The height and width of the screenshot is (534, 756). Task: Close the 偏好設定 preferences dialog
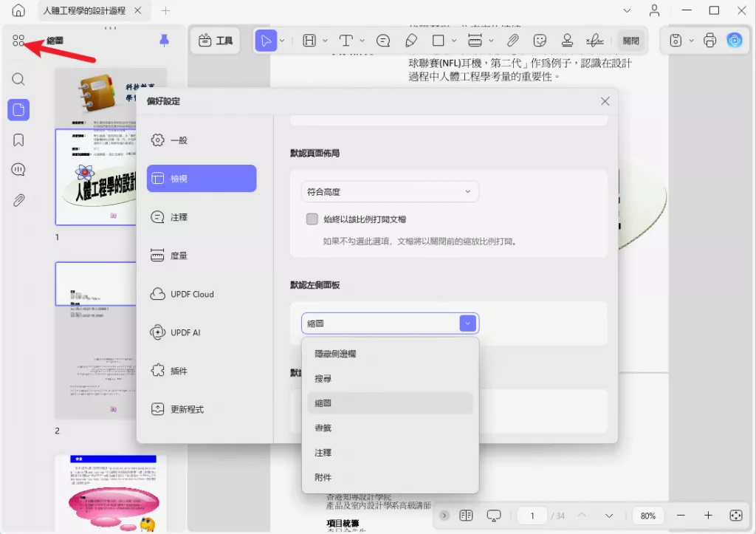[605, 101]
